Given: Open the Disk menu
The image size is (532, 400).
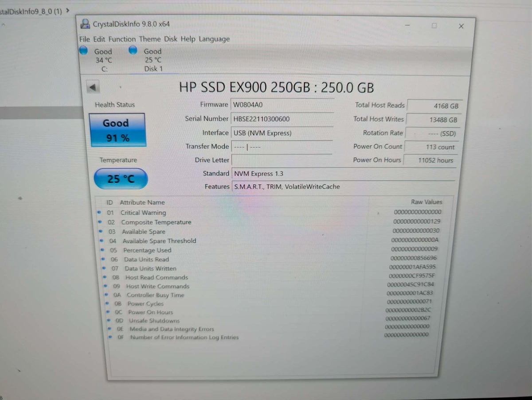Looking at the screenshot, I should click(171, 39).
